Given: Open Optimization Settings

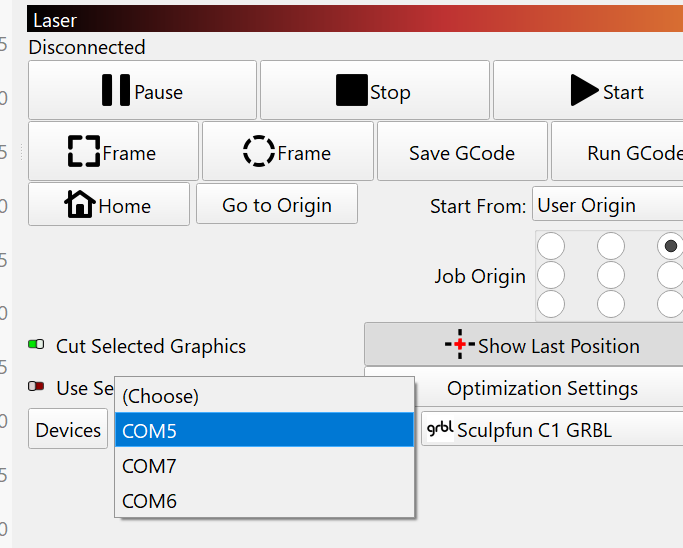Looking at the screenshot, I should click(540, 387).
